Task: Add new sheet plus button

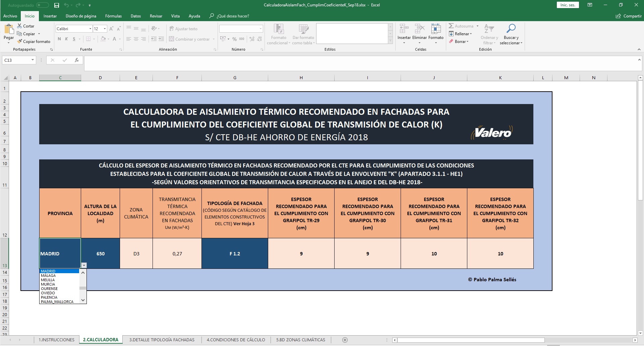Action: 345,340
